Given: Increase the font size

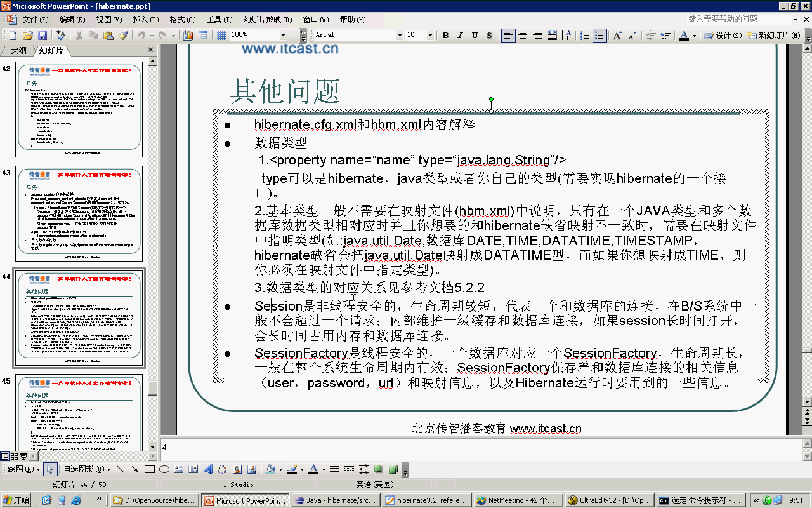Looking at the screenshot, I should coord(618,36).
